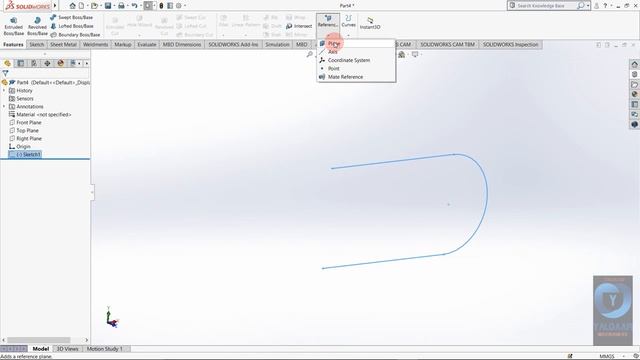Switch to the Motion Study 1 tab
The width and height of the screenshot is (640, 360).
[x=104, y=349]
